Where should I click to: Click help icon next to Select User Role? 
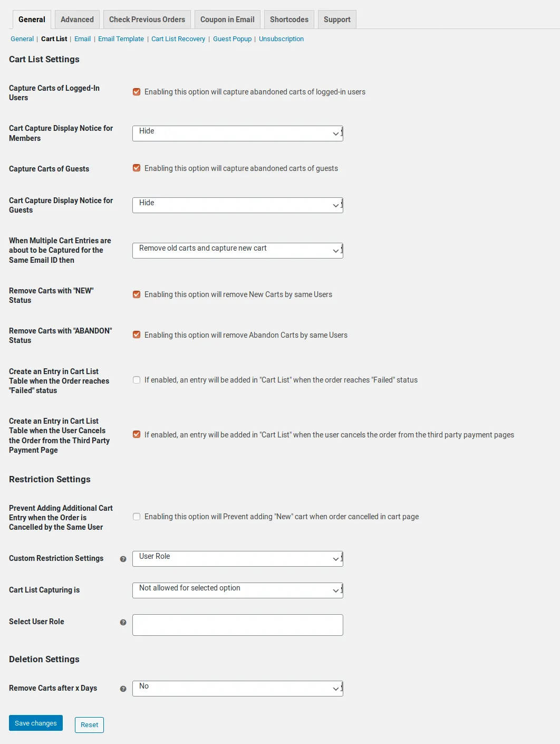(123, 622)
